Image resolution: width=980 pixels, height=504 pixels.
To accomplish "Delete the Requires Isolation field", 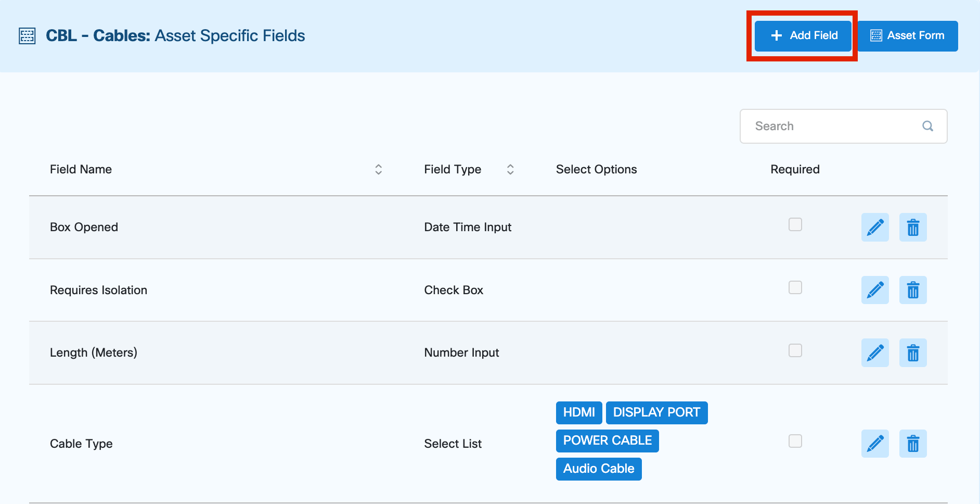I will pos(913,290).
